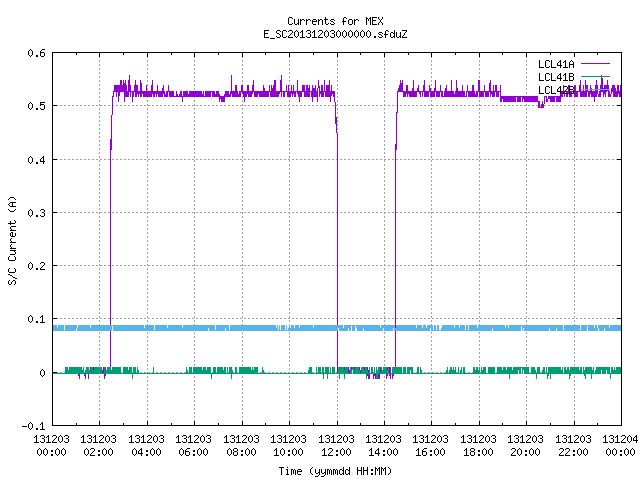The width and height of the screenshot is (640, 480).
Task: Click the 0.5 y-axis tick label
Action: (x=36, y=106)
